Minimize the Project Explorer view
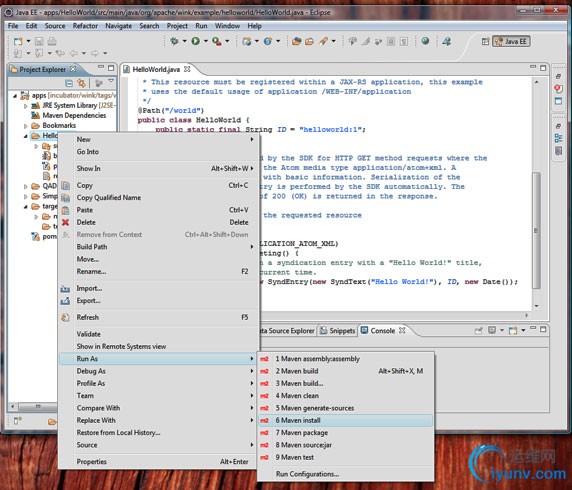This screenshot has height=490, width=572. point(101,67)
